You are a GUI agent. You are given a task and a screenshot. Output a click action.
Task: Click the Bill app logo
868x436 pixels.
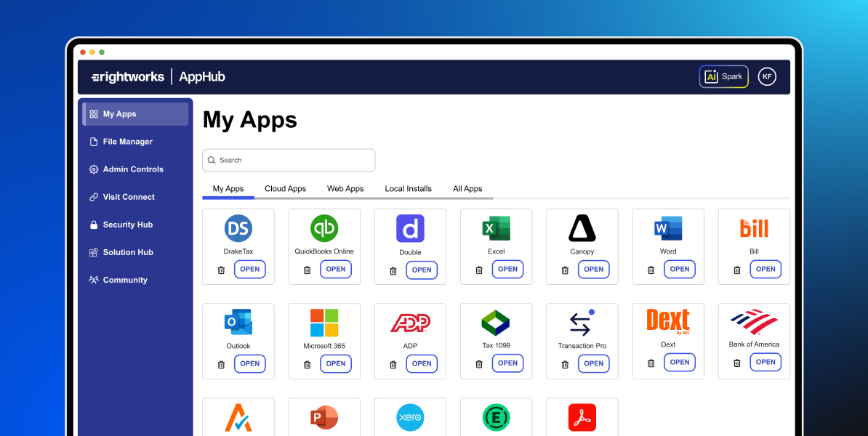coord(754,228)
